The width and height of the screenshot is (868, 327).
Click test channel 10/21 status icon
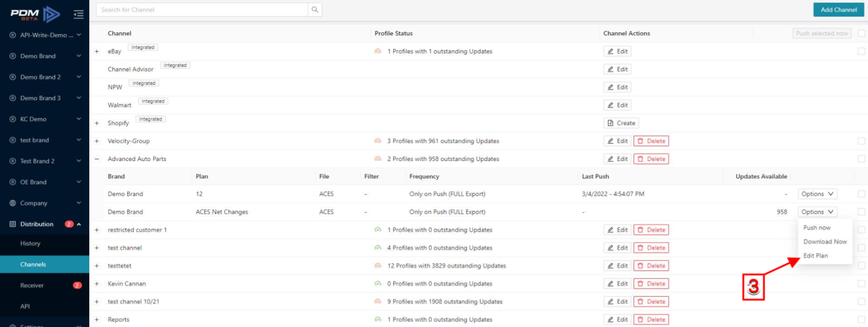point(378,301)
